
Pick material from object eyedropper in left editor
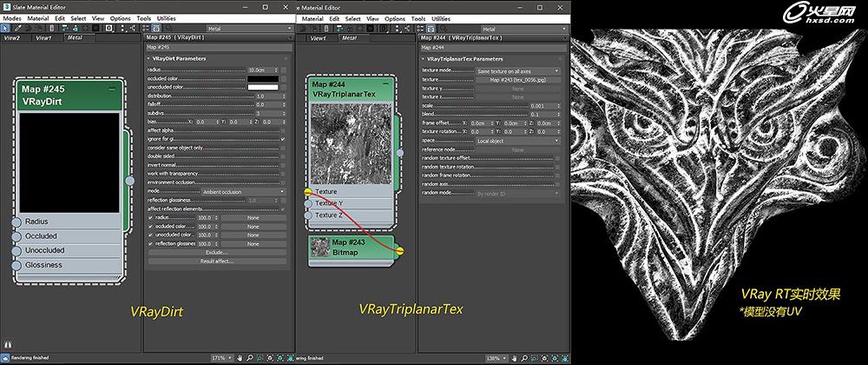coord(17,28)
